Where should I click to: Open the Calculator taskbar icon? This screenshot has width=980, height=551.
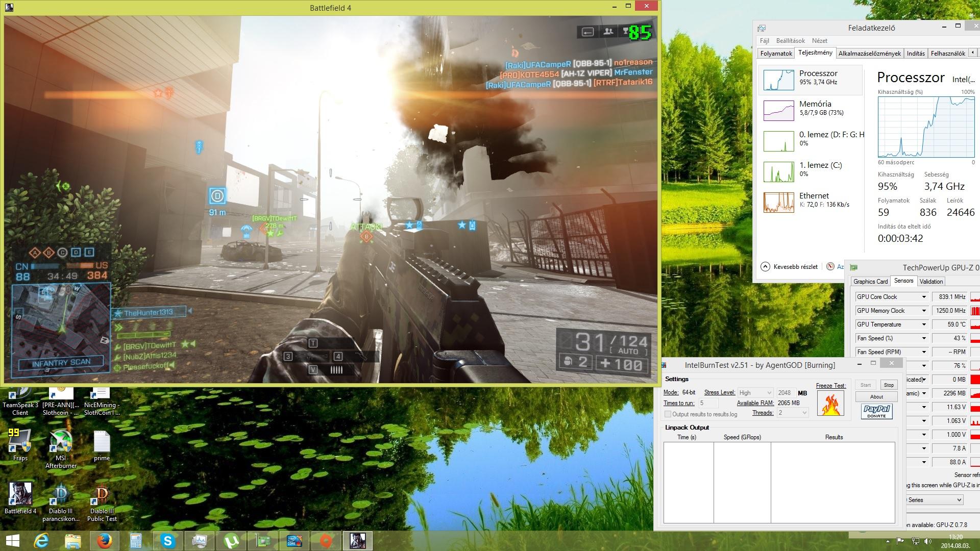click(x=136, y=541)
